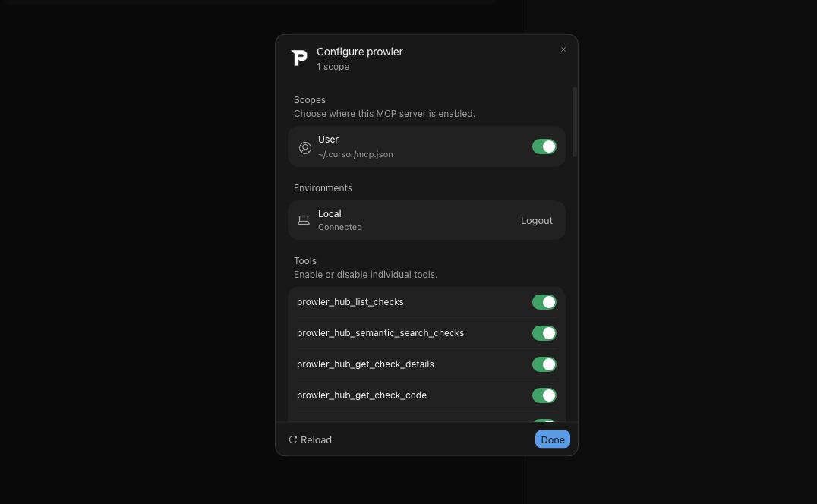This screenshot has width=817, height=504.
Task: Switch off prowler_hub_get_check_code tool
Action: [x=544, y=395]
